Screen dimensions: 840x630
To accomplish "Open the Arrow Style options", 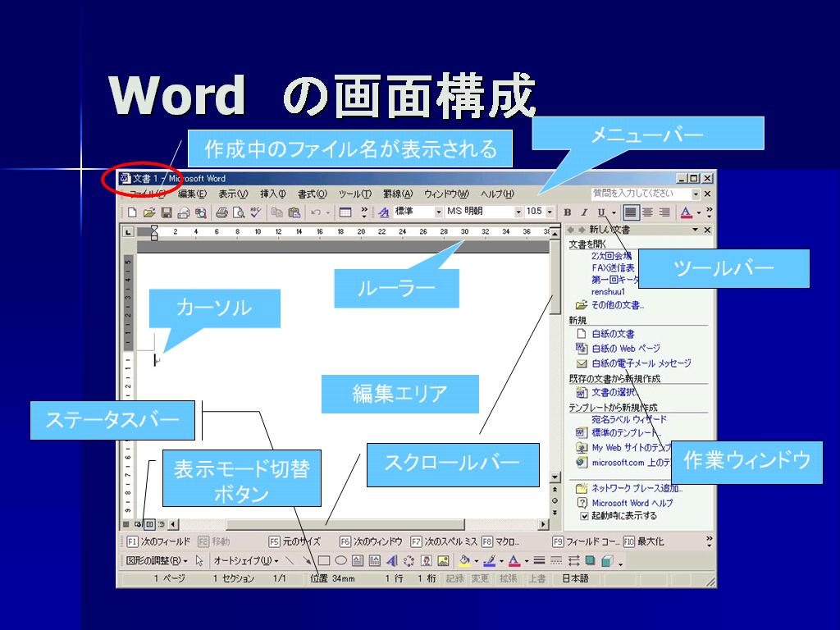I will [x=573, y=561].
